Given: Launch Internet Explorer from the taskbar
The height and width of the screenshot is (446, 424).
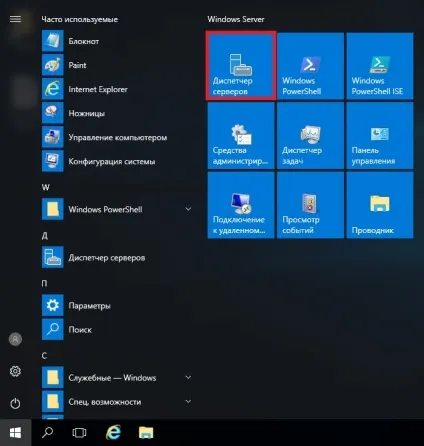Looking at the screenshot, I should point(113,433).
